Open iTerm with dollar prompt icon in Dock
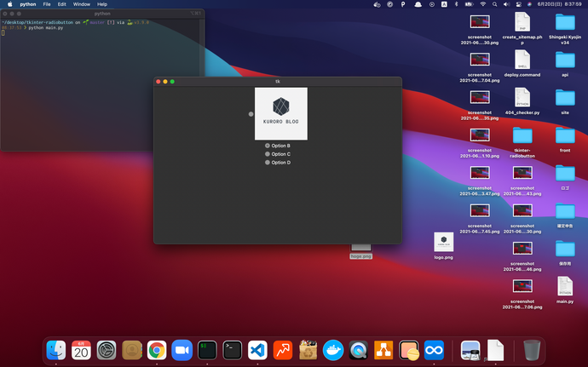The height and width of the screenshot is (367, 588). tap(207, 350)
